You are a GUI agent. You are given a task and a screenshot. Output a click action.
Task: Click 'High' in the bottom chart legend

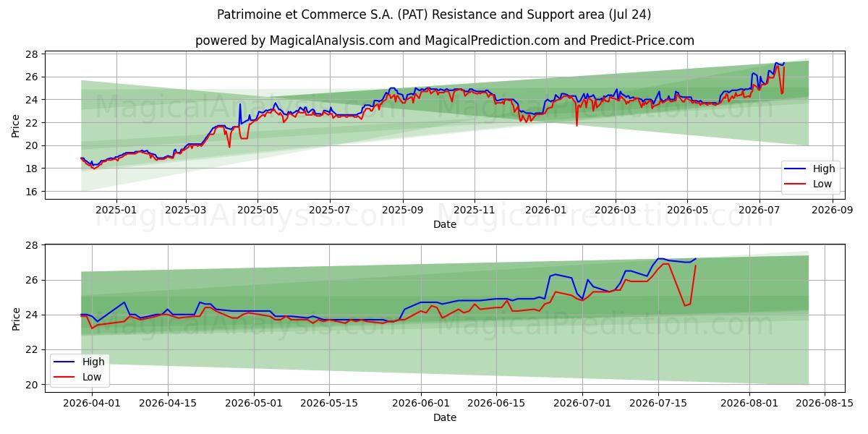[x=93, y=362]
